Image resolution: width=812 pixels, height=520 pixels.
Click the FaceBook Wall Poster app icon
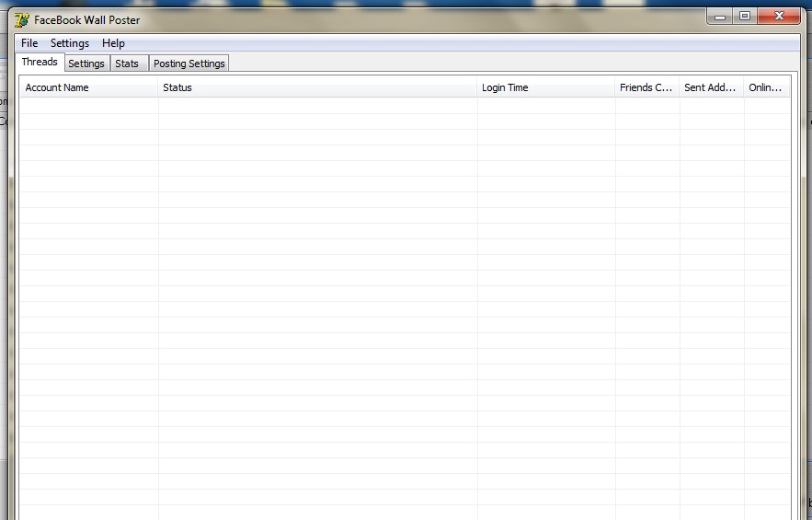point(22,20)
